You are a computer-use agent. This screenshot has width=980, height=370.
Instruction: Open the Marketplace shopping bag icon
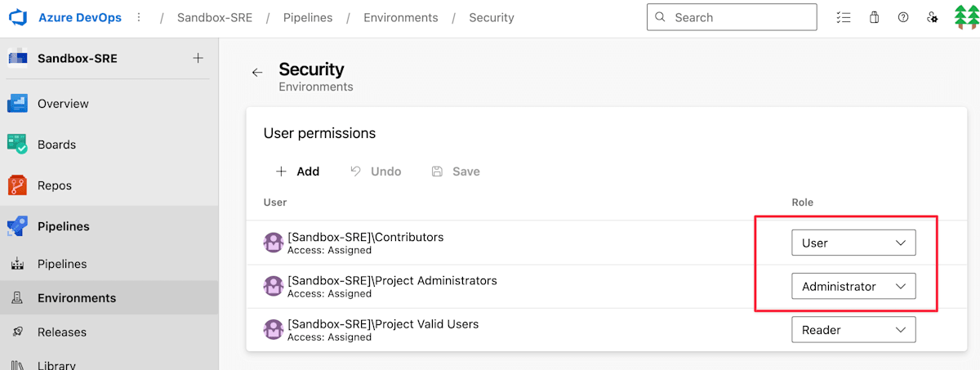875,17
